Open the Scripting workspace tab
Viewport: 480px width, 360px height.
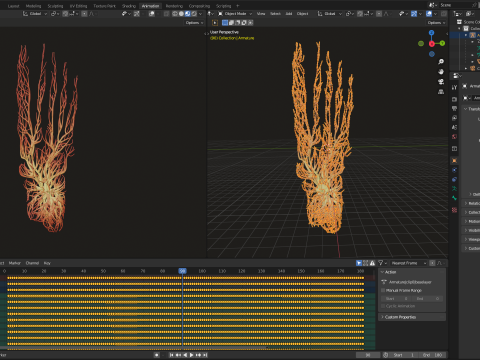(223, 6)
